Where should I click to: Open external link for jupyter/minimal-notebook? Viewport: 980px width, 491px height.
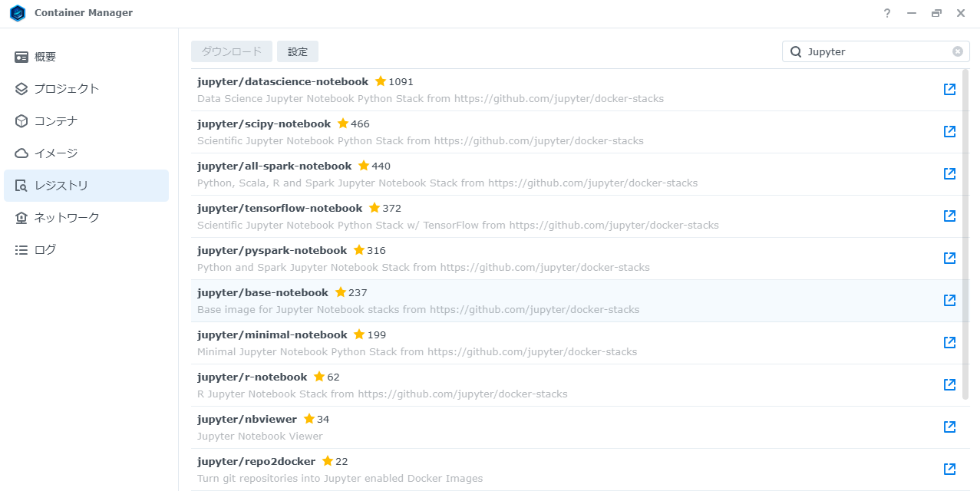[x=949, y=342]
